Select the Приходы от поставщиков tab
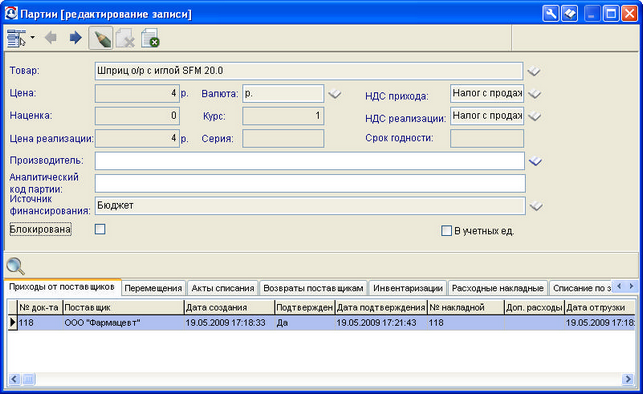Screen dimensions: 643x394 click(x=62, y=287)
